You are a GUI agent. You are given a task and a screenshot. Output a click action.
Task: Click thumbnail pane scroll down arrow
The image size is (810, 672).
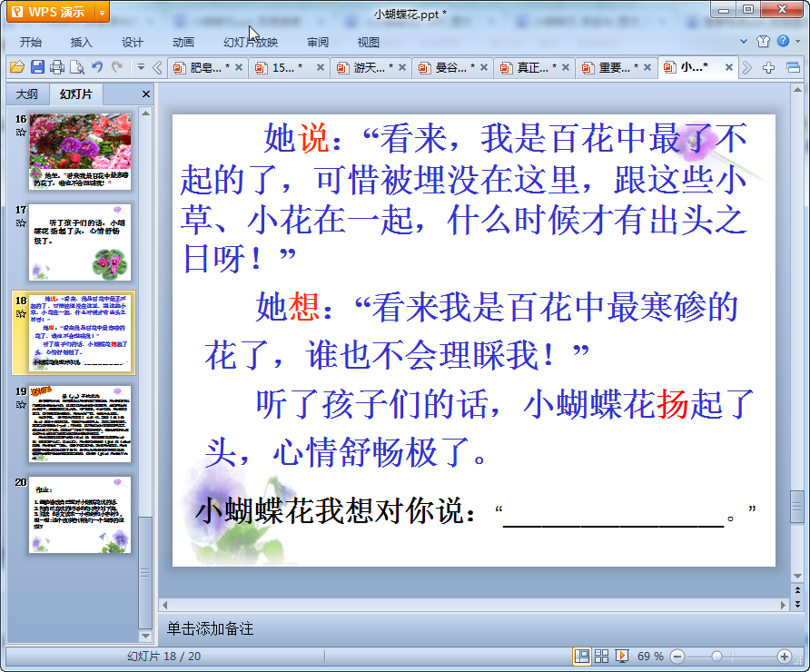145,637
